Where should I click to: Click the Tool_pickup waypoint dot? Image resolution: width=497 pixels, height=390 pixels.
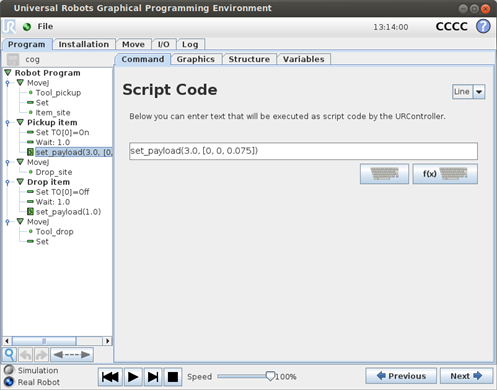[31, 92]
